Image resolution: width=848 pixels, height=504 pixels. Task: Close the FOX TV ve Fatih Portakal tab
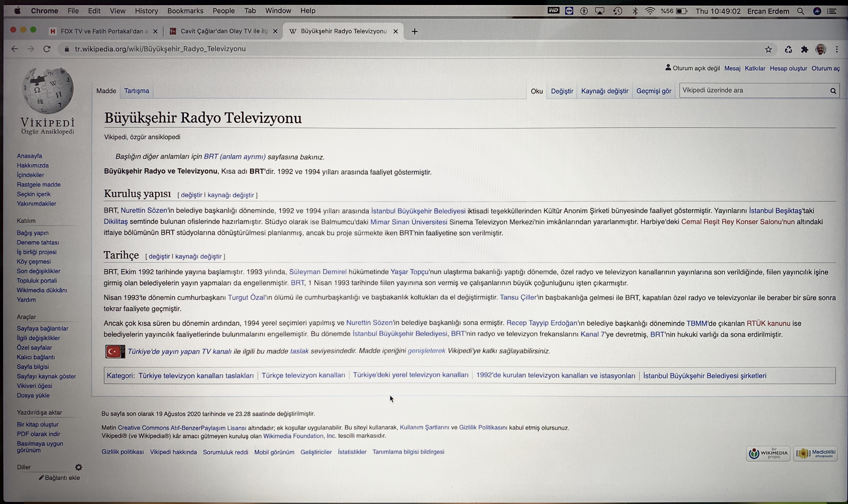pyautogui.click(x=155, y=31)
